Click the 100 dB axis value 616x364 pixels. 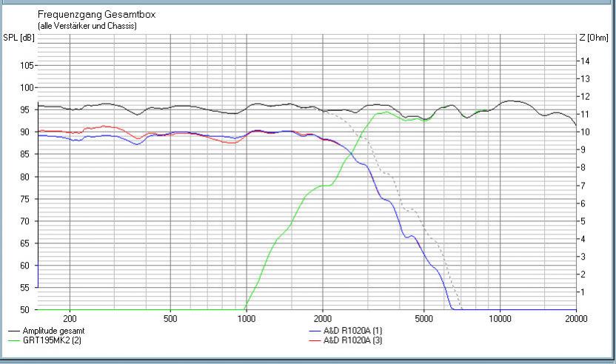tap(27, 87)
